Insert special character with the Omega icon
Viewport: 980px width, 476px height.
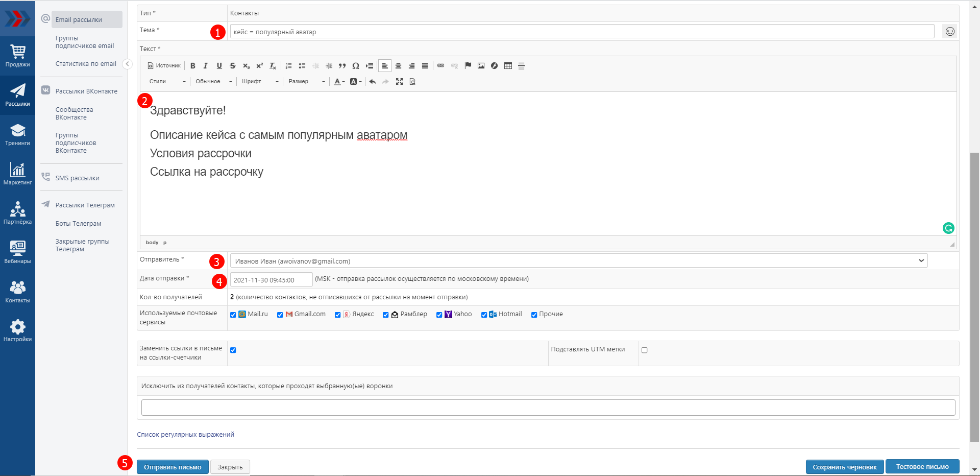[356, 66]
